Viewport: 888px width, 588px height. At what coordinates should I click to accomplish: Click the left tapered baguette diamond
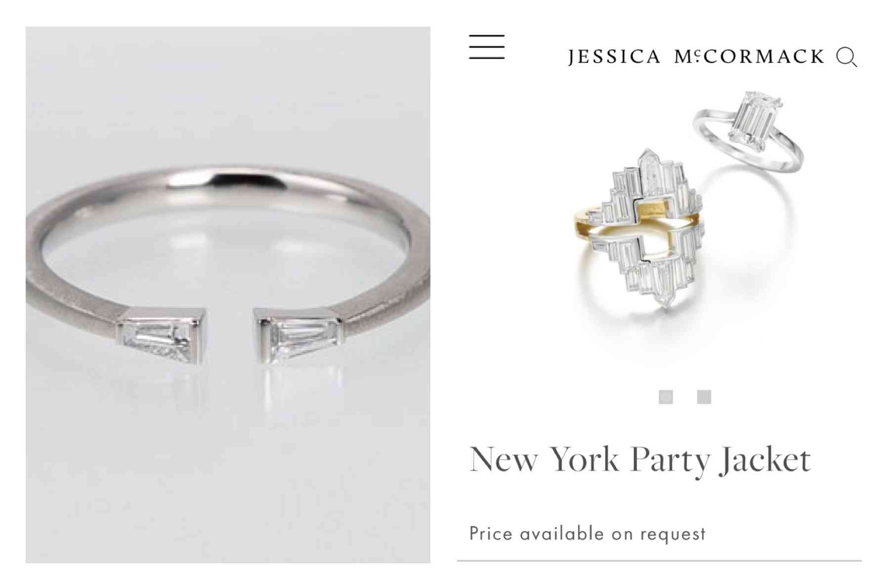pyautogui.click(x=161, y=337)
